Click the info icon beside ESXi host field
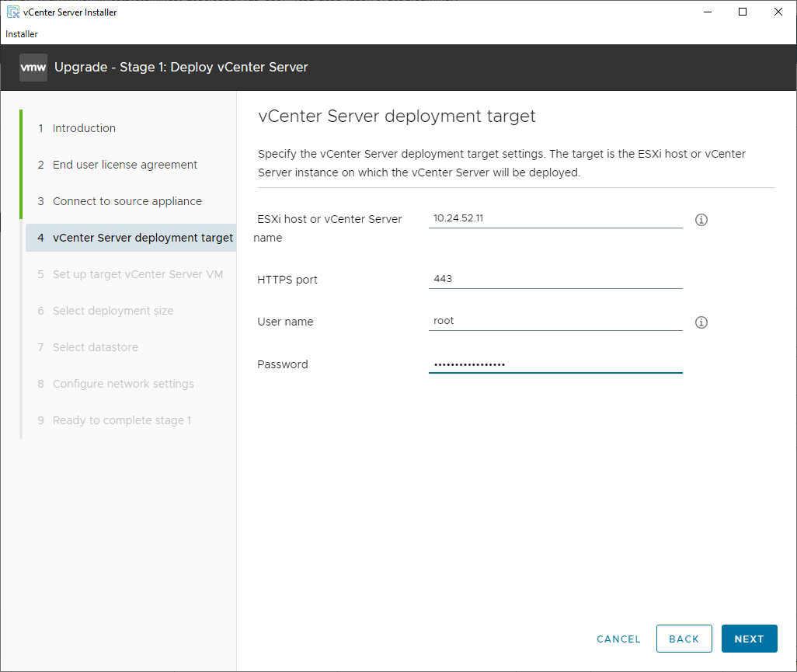Viewport: 797px width, 672px height. coord(701,220)
